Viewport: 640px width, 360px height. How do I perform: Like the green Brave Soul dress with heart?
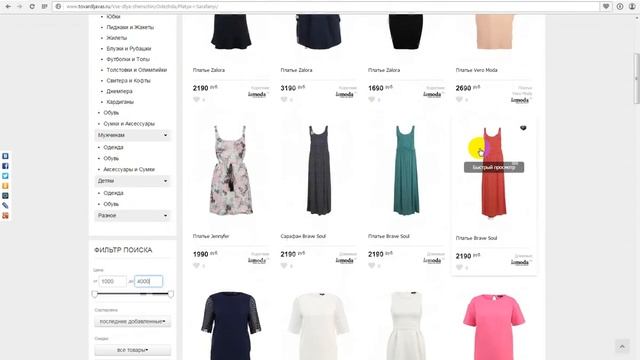tap(371, 266)
